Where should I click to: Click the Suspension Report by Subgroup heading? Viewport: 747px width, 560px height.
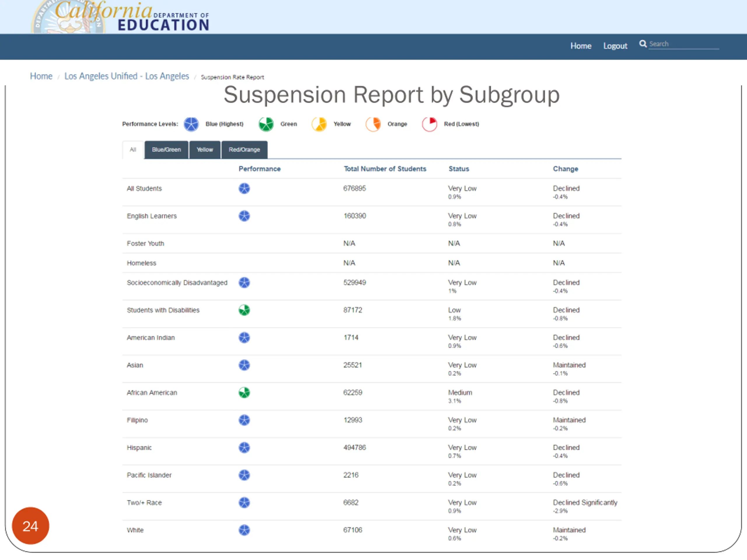(391, 95)
